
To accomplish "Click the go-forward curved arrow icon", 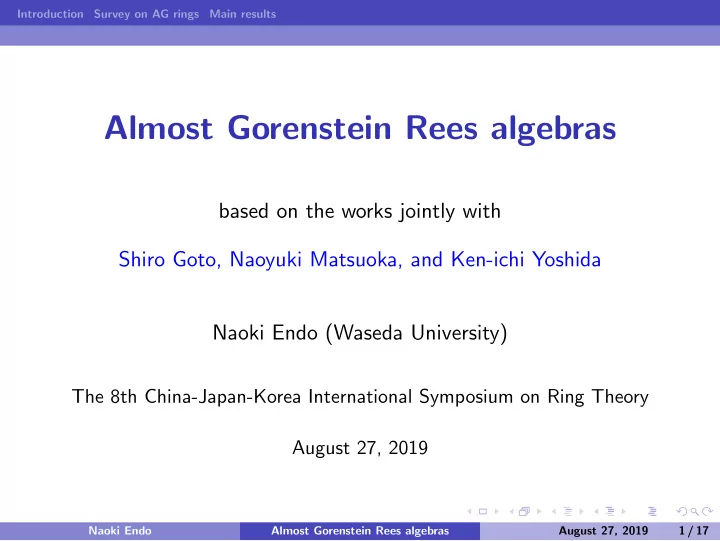I will click(708, 511).
